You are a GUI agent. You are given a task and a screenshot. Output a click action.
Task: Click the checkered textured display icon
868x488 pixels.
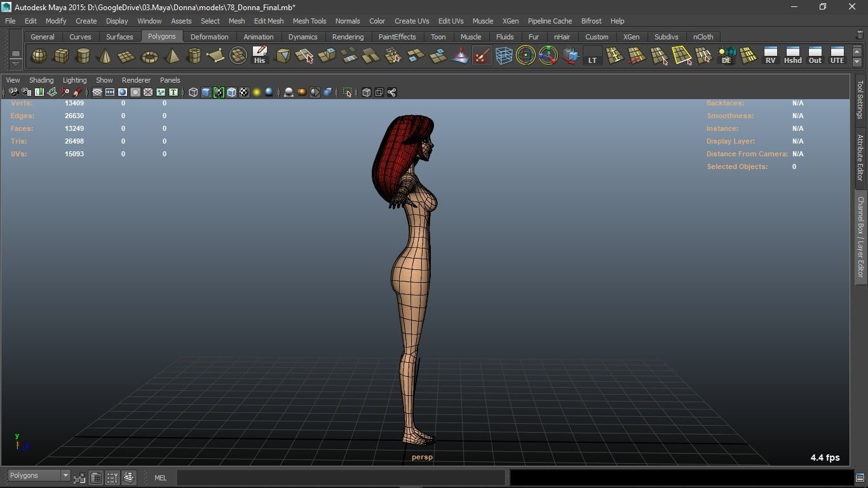(244, 93)
